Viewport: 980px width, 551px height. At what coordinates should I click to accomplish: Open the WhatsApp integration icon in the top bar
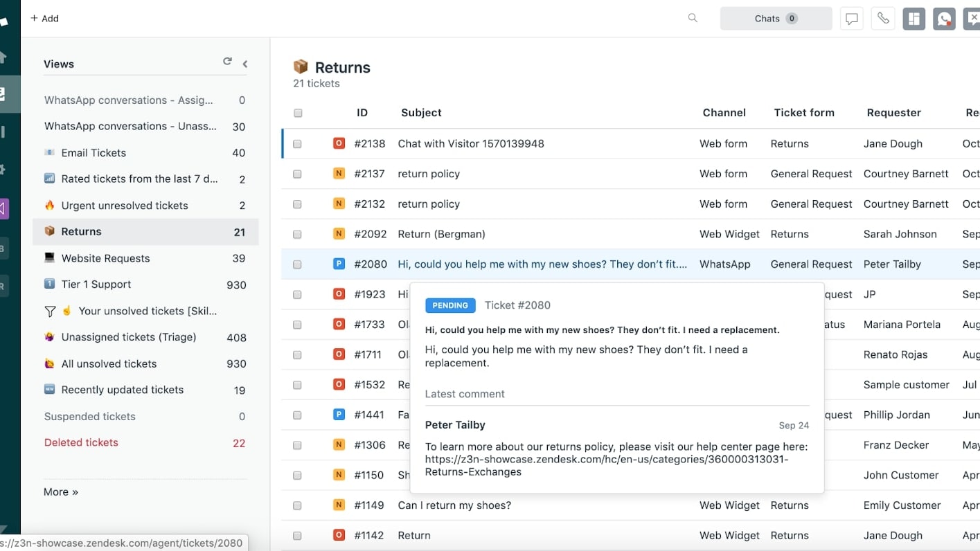[x=944, y=18]
